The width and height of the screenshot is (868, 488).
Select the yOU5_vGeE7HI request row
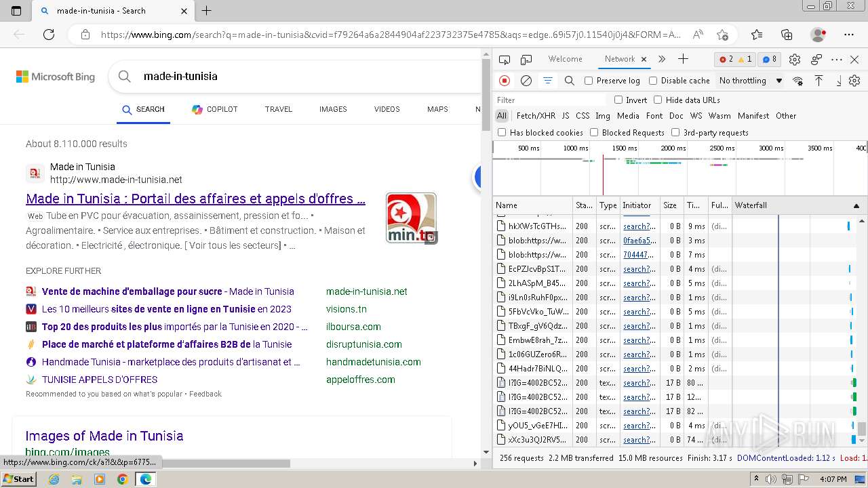(680, 426)
